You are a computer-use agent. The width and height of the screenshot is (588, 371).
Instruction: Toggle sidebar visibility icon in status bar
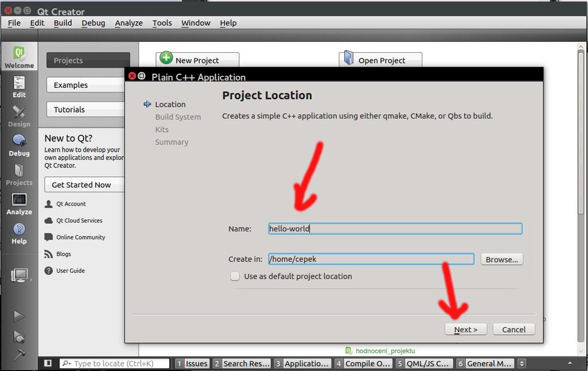pos(48,363)
